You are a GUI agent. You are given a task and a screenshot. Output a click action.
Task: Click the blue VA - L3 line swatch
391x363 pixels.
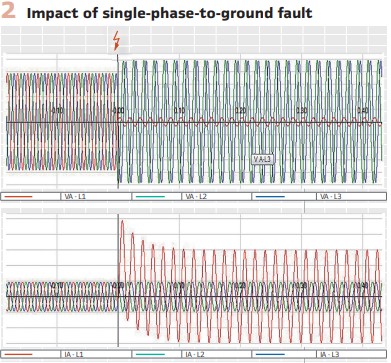270,197
